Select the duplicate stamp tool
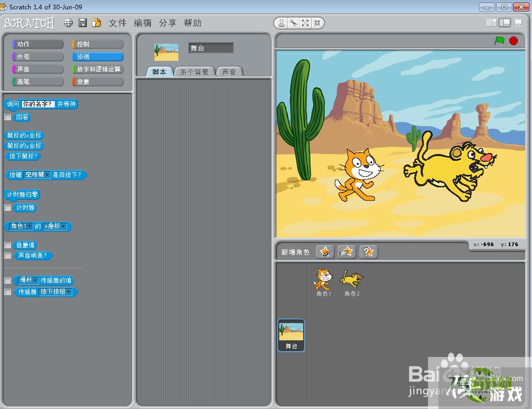532x409 pixels. [281, 23]
